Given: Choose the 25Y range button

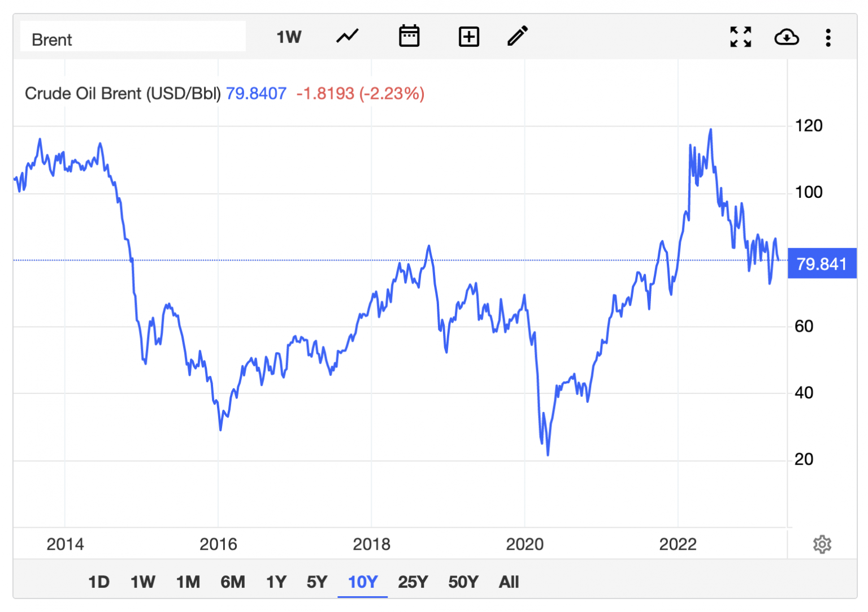Looking at the screenshot, I should (x=413, y=581).
